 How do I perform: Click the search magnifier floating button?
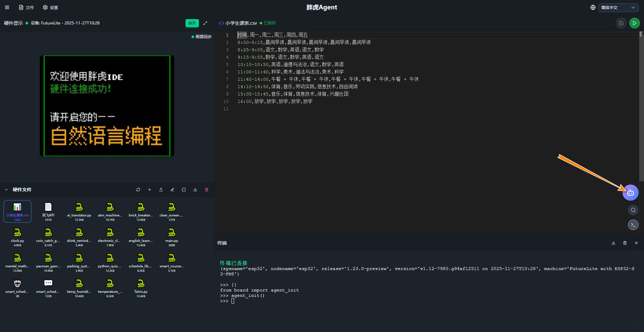point(633,210)
